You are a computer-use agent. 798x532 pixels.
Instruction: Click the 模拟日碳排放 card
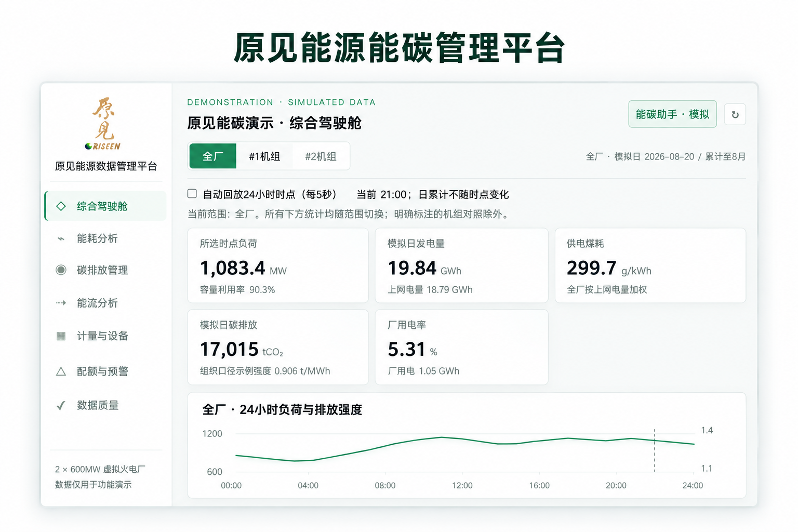tap(278, 347)
